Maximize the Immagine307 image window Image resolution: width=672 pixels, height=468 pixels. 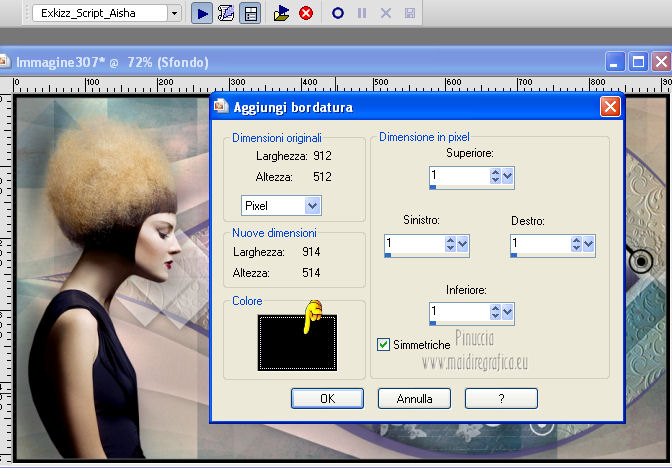point(638,63)
